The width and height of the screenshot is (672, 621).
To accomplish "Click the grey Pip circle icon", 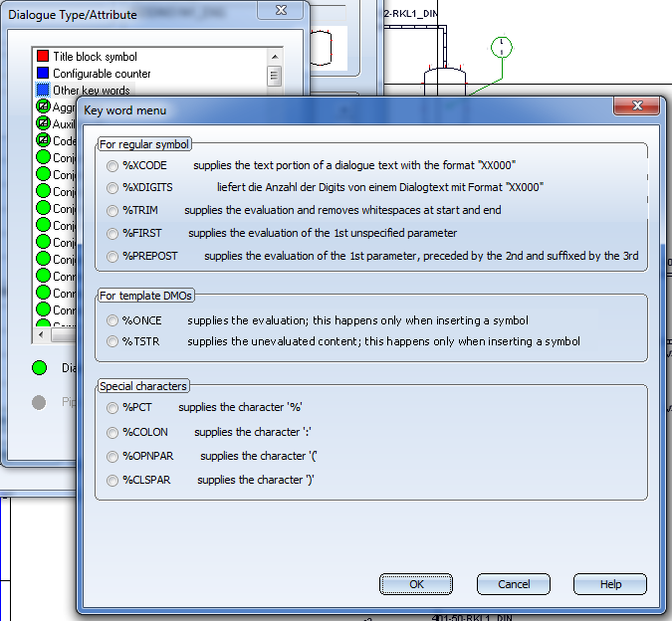I will click(39, 402).
